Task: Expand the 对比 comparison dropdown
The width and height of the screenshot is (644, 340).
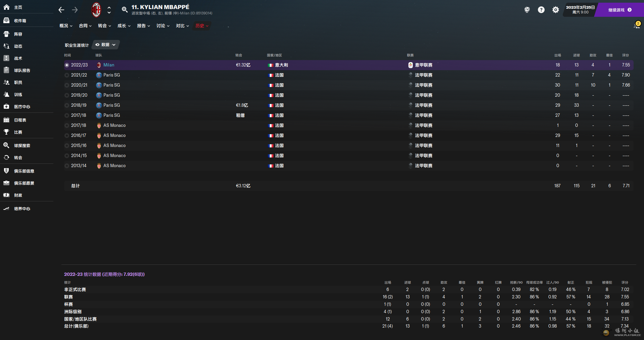Action: point(182,26)
